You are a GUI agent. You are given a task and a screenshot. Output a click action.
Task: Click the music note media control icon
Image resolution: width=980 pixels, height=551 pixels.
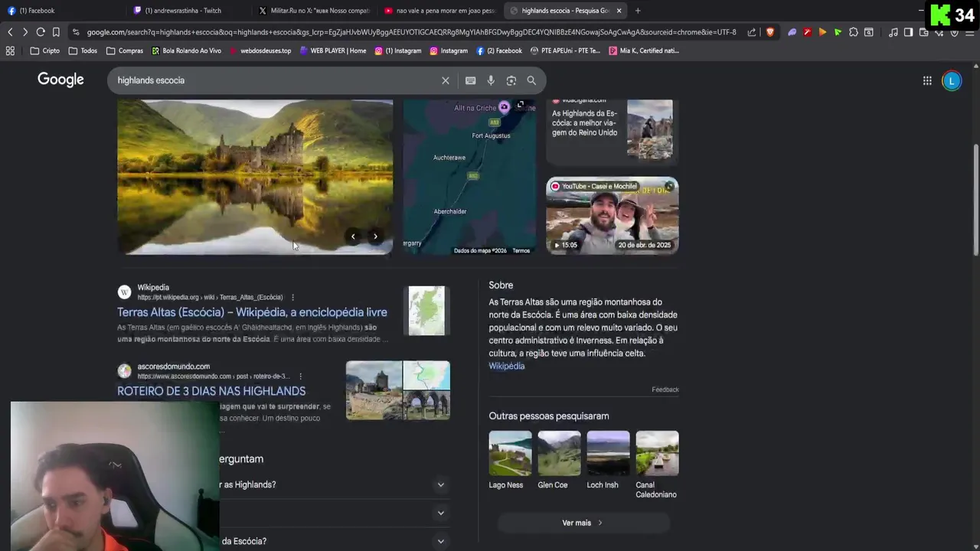[893, 32]
